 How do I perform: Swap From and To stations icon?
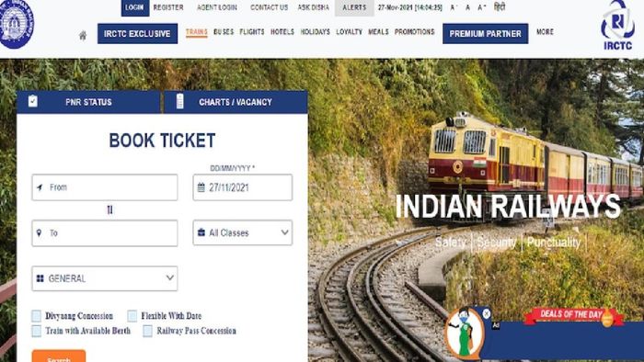pos(109,209)
